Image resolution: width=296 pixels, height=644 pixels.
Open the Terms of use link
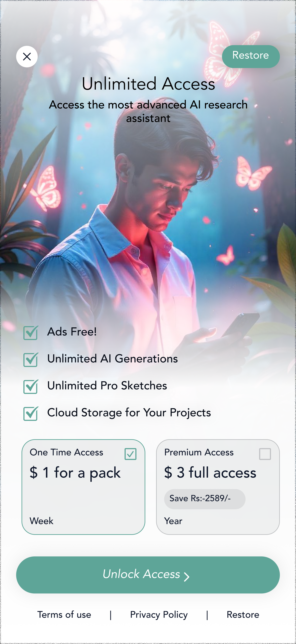click(64, 615)
